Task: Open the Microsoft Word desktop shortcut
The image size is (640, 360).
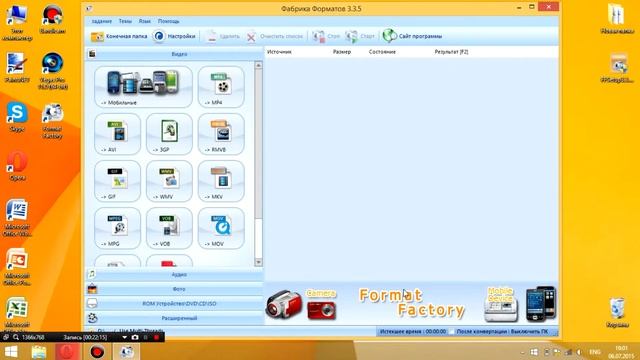Action: click(17, 218)
